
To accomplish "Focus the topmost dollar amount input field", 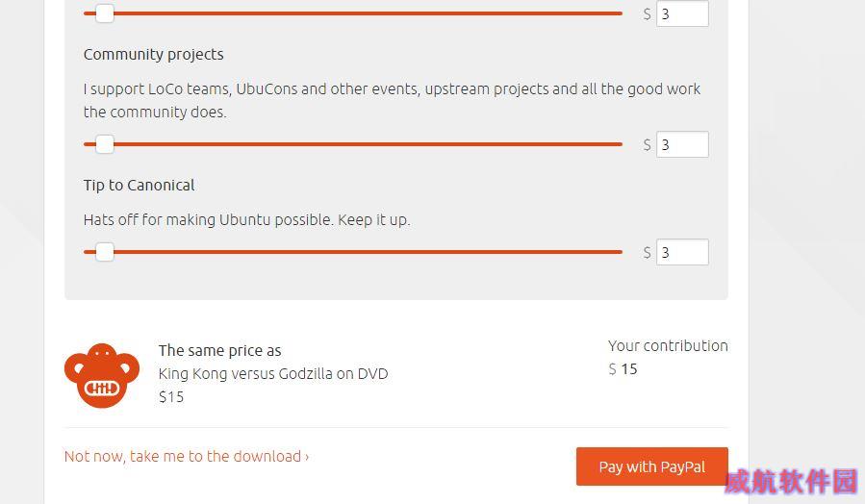I will (x=682, y=13).
